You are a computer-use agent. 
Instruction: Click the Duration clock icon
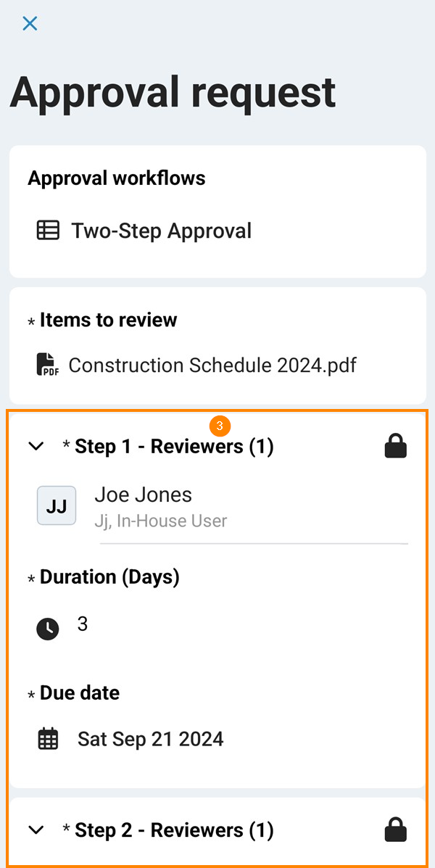[x=48, y=628]
